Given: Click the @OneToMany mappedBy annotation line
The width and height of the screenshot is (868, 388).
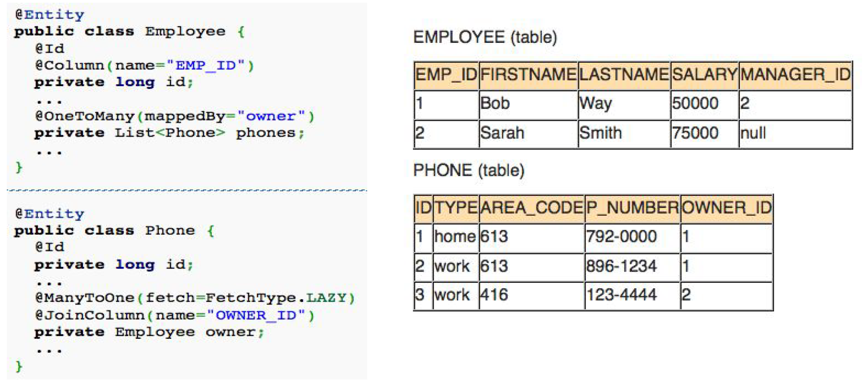Looking at the screenshot, I should (175, 116).
